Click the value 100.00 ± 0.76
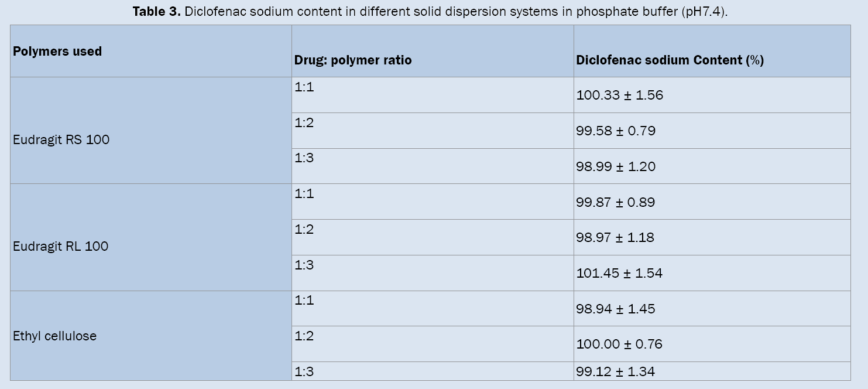 620,344
